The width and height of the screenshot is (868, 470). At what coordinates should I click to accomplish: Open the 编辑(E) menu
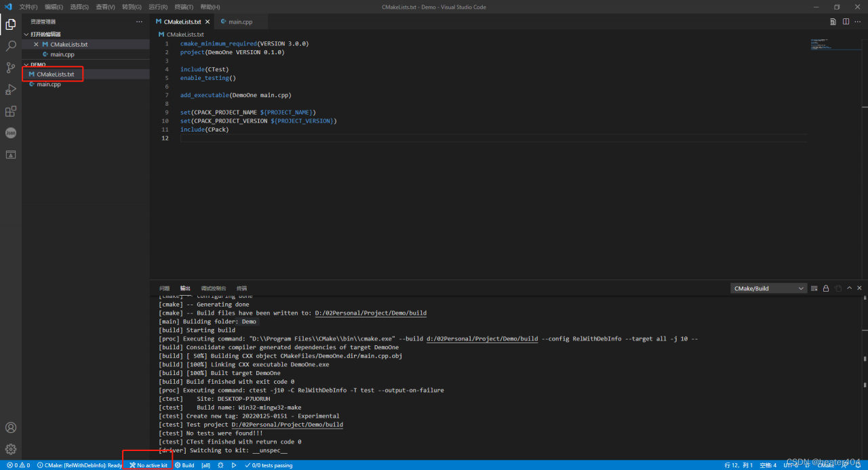pos(54,7)
